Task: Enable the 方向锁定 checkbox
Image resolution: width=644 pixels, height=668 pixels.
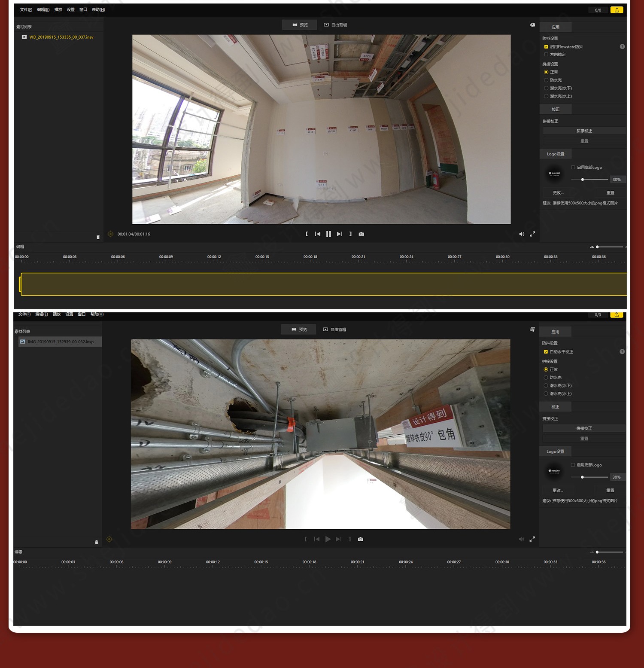Action: click(546, 55)
